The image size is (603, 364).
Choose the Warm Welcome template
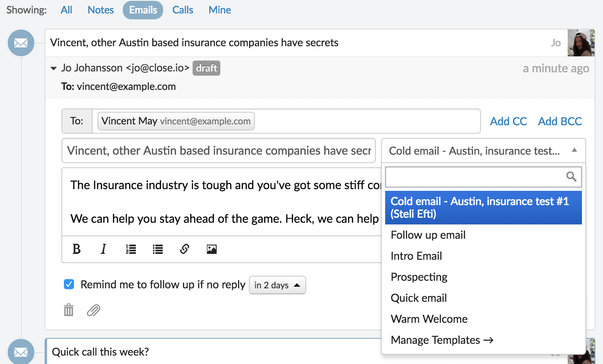(x=484, y=319)
